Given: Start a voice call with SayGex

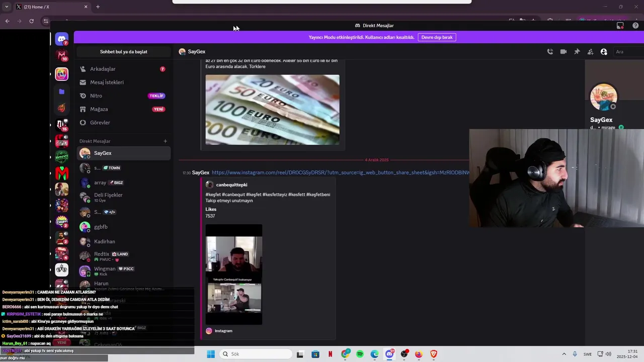Looking at the screenshot, I should tap(550, 52).
